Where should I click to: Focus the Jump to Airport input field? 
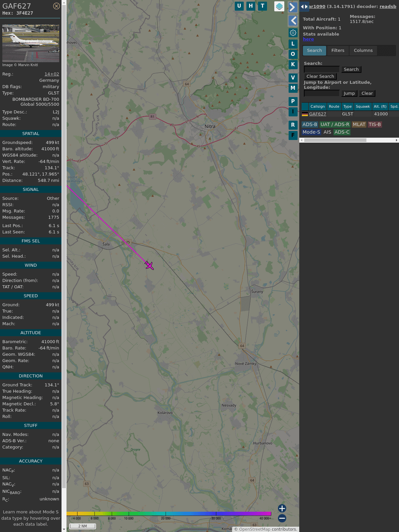322,93
